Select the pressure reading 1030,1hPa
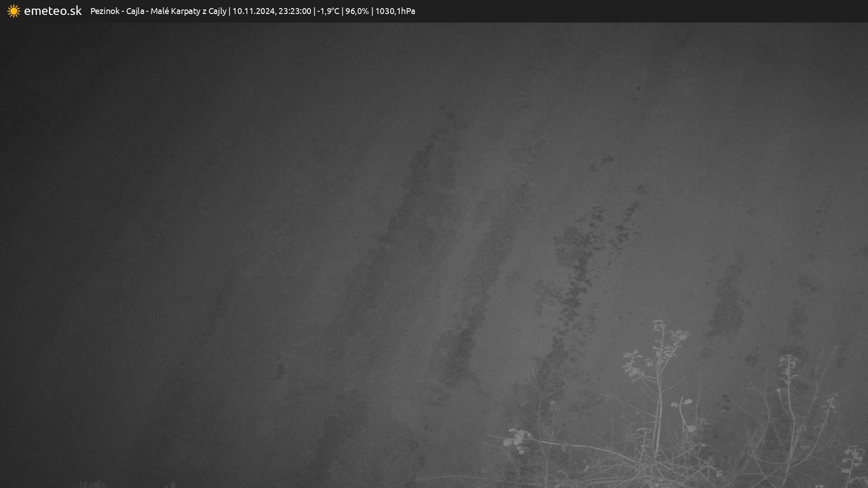The height and width of the screenshot is (488, 868). [395, 11]
